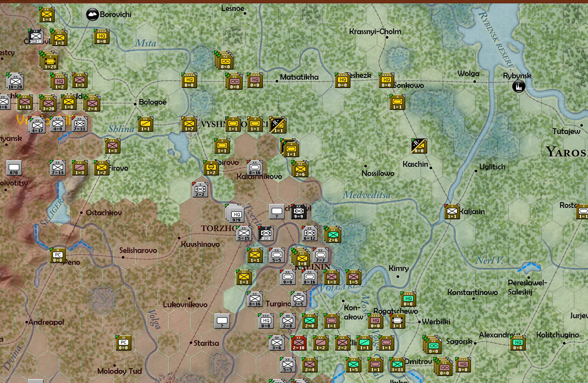
Task: Click the Bologoe town label
Action: pos(152,102)
